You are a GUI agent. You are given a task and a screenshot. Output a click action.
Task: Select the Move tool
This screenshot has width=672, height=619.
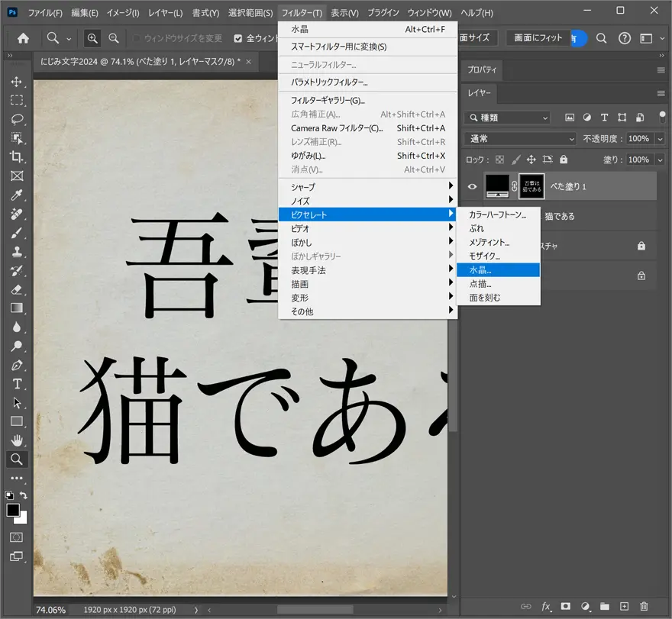coord(17,82)
